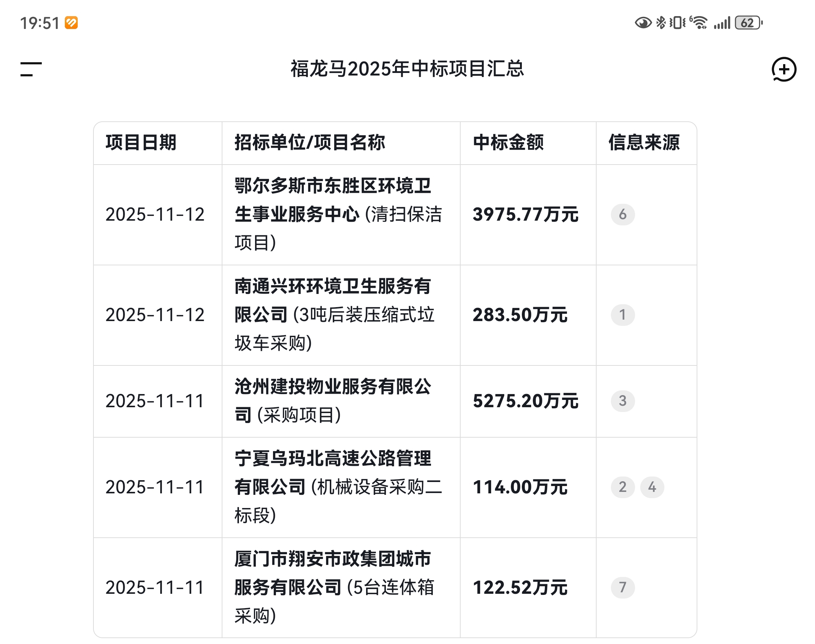Viewport: 815px width, 644px height.
Task: Open source citation badge 7
Action: [622, 588]
